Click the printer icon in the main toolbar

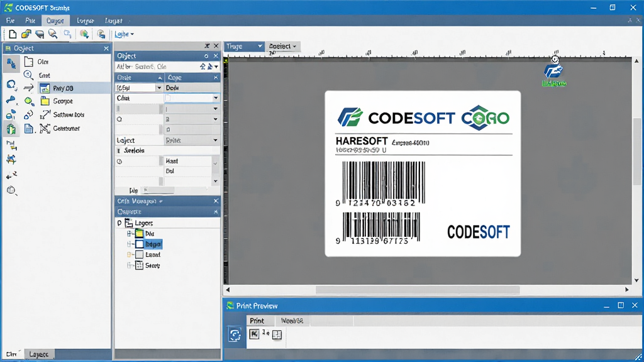(x=40, y=34)
